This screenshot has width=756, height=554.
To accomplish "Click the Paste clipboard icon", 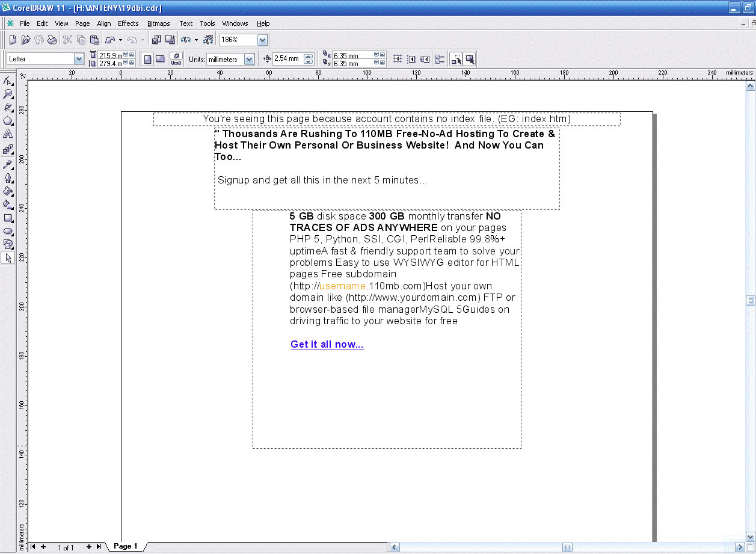I will [x=94, y=40].
